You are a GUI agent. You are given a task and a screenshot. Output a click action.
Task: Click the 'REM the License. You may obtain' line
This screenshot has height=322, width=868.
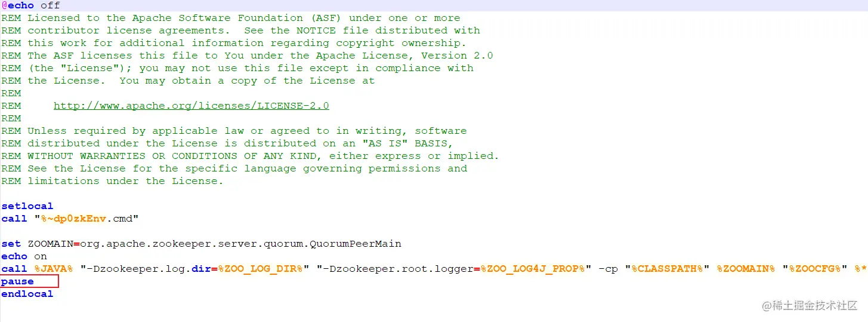pos(188,81)
